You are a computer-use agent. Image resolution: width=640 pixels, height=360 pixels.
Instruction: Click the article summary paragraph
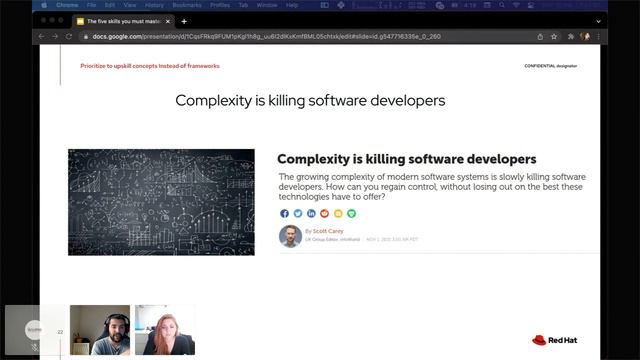coord(432,187)
